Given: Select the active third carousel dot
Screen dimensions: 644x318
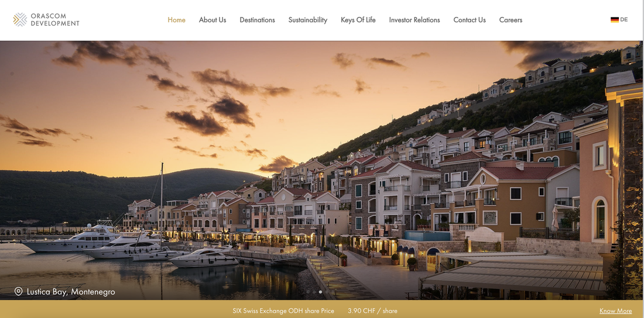Looking at the screenshot, I should pyautogui.click(x=320, y=292).
